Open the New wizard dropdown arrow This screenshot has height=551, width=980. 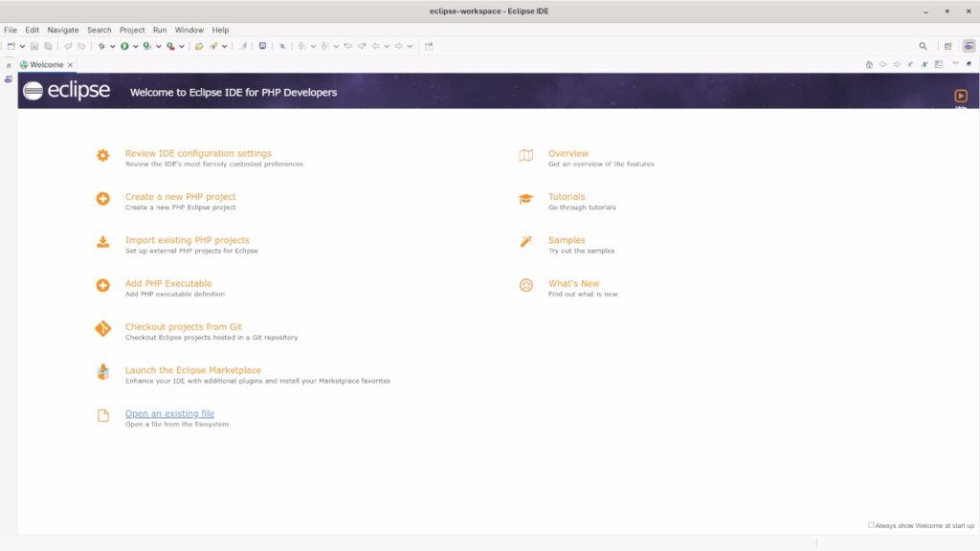pos(23,46)
